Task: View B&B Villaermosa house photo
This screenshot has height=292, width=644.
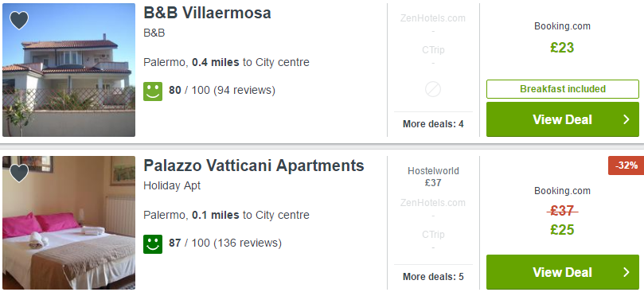Action: pyautogui.click(x=68, y=70)
